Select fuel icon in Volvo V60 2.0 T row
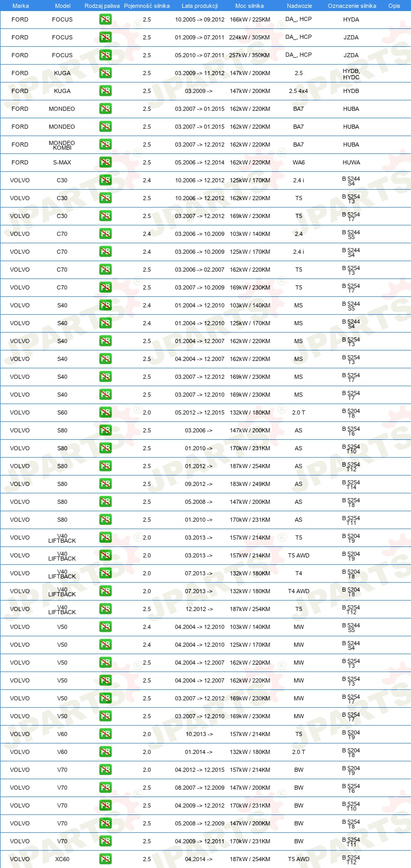The image size is (411, 868). [105, 752]
